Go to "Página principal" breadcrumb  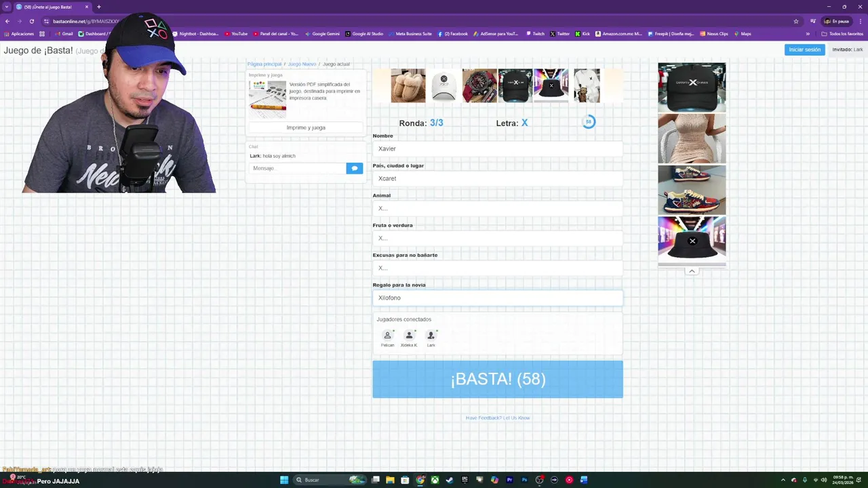264,64
